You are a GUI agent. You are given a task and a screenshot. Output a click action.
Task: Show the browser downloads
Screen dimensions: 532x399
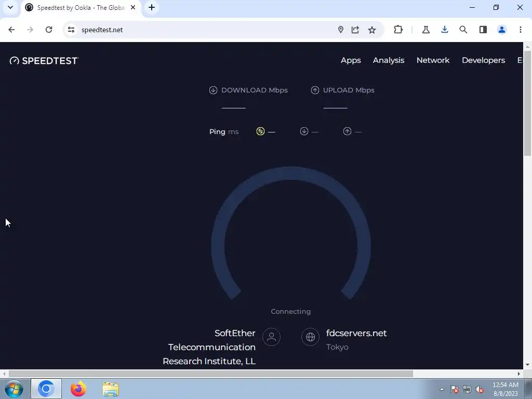445,30
